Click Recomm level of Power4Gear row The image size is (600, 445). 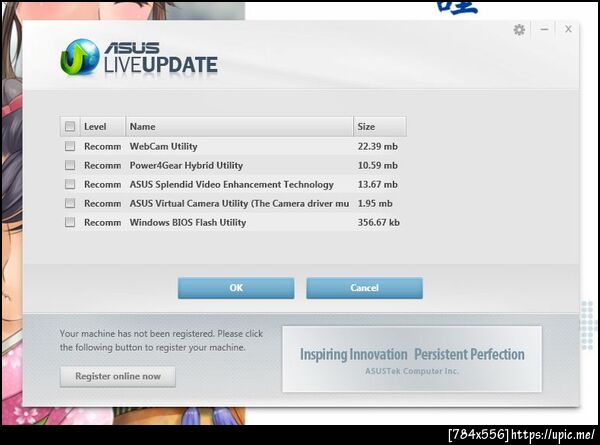pos(103,166)
